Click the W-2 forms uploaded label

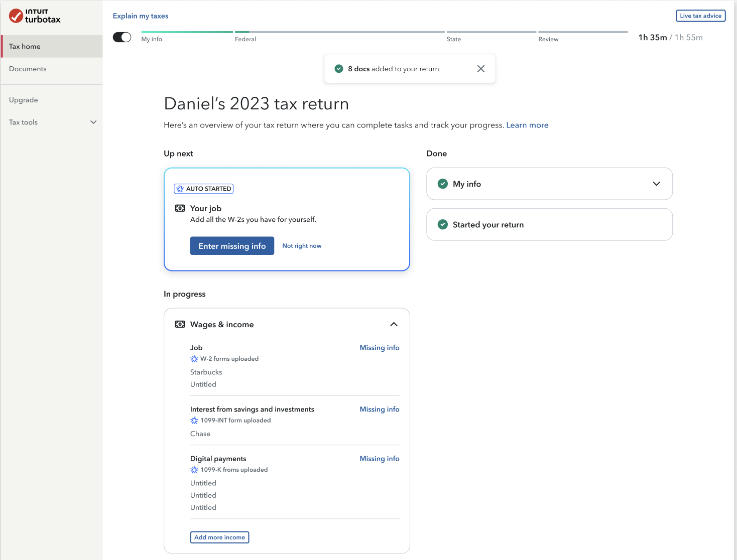(229, 359)
